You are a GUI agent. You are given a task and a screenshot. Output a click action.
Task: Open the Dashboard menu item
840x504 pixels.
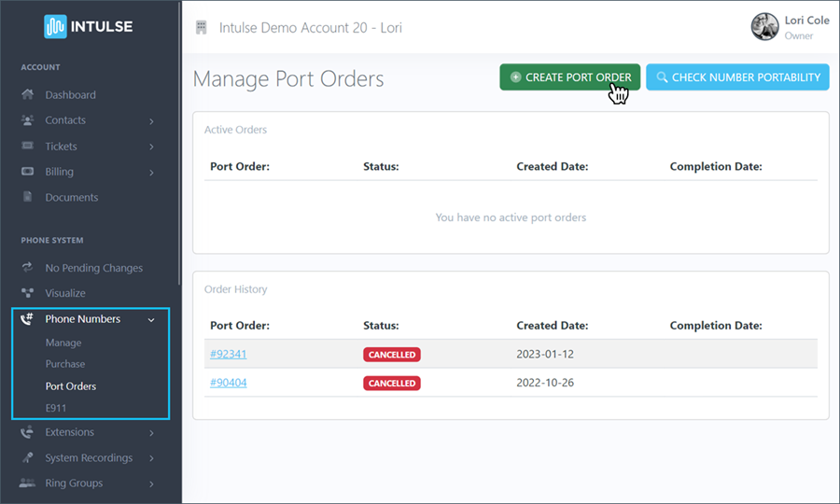click(71, 95)
